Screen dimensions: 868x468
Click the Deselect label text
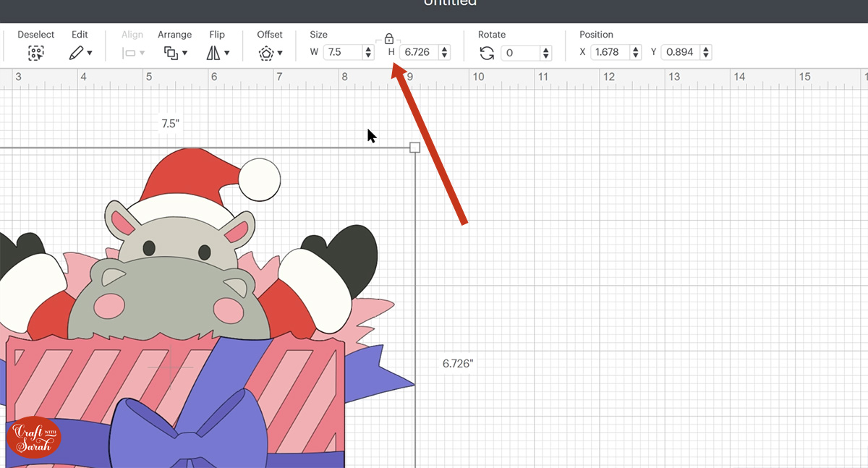[x=36, y=34]
